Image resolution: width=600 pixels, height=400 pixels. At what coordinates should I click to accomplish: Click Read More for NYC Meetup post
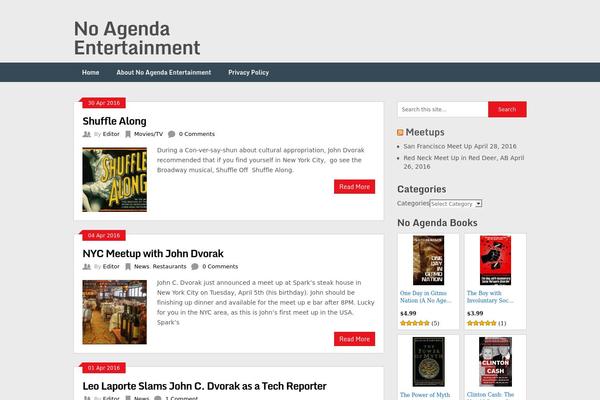(354, 339)
